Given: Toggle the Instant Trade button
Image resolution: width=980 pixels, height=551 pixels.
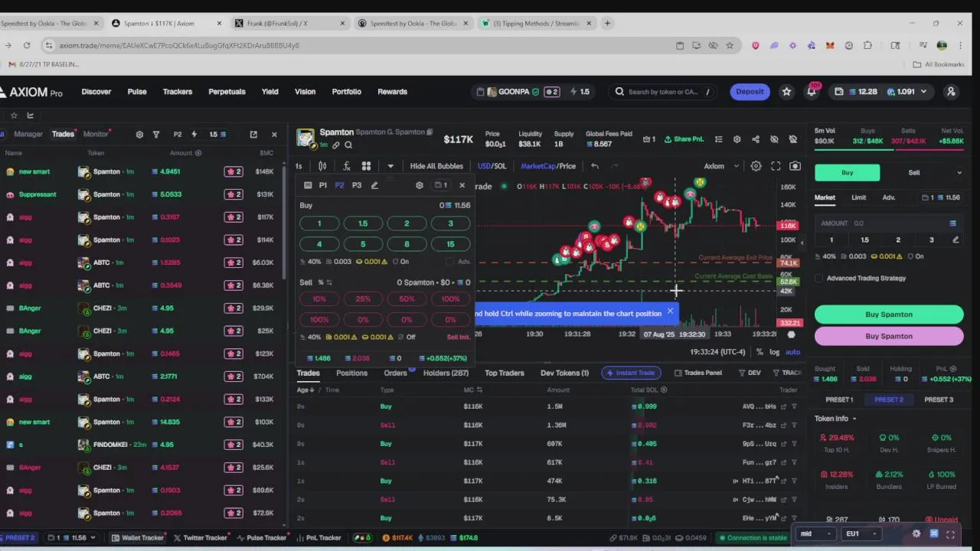Looking at the screenshot, I should (629, 373).
